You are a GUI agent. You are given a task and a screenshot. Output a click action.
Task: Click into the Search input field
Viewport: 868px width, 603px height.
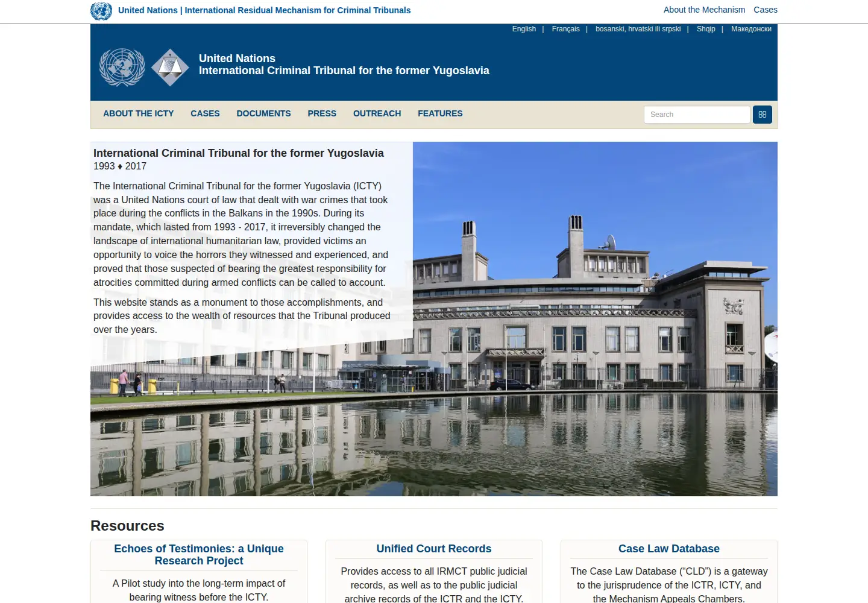click(x=697, y=115)
